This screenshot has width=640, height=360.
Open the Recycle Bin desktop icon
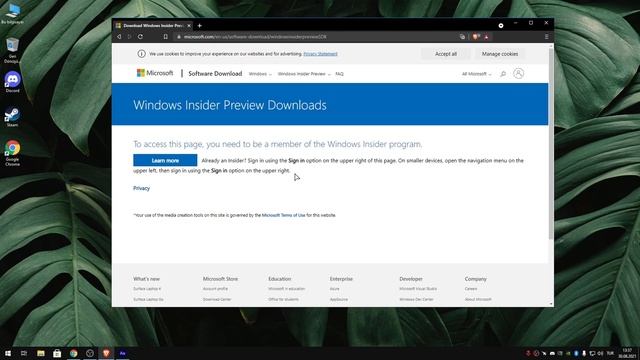13,50
